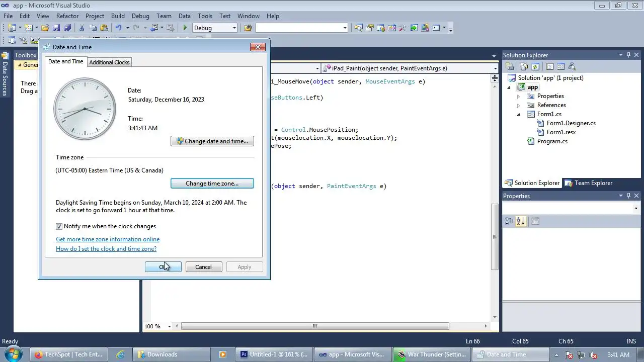
Task: Click Show All Files icon in Solution Explorer
Action: 524,66
